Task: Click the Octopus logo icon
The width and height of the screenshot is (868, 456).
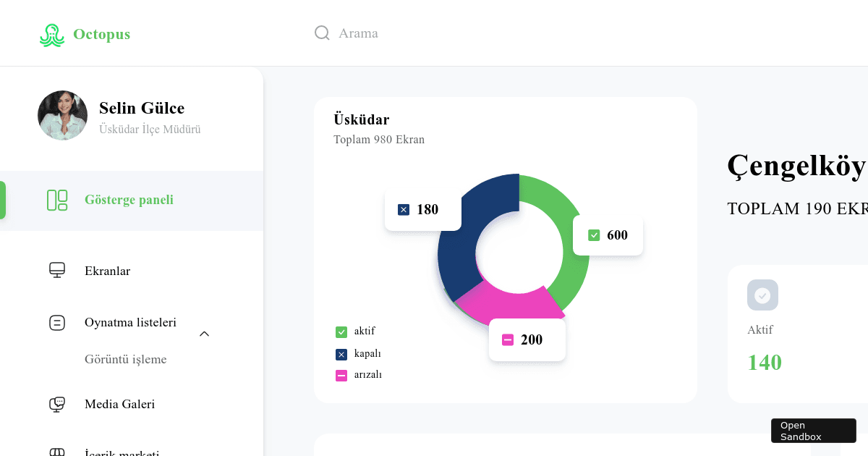Action: [x=51, y=33]
